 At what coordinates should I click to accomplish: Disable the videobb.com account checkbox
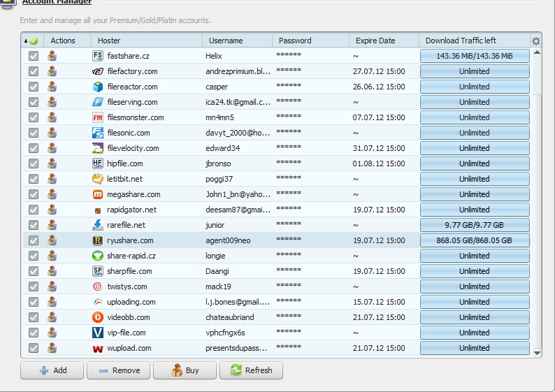pos(34,317)
